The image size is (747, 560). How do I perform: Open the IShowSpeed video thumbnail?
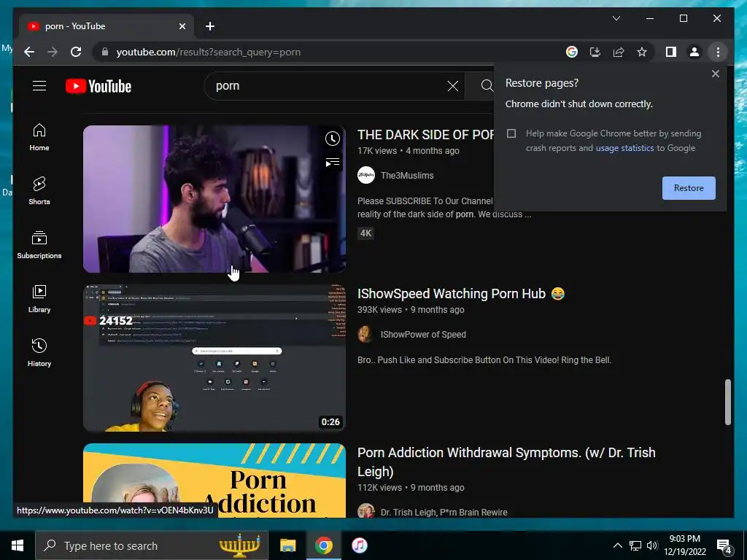214,358
